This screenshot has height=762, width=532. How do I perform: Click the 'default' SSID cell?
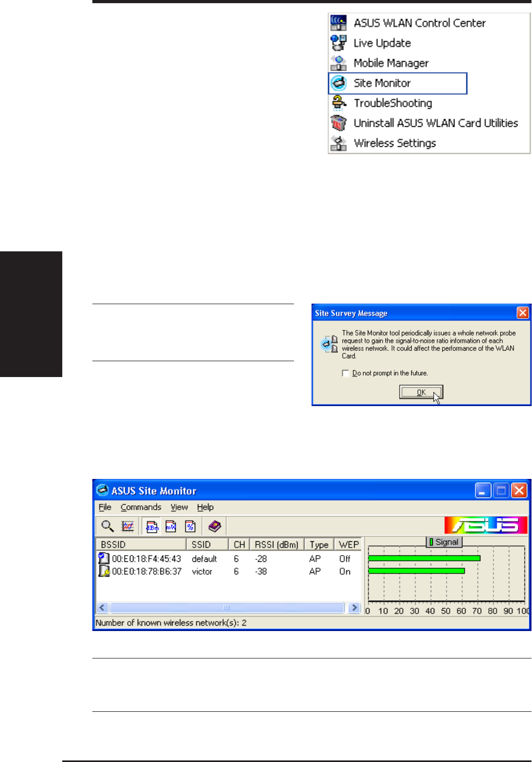204,559
